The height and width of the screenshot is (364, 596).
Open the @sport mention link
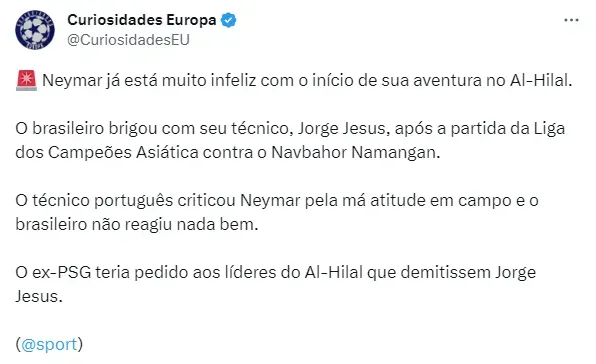click(49, 344)
